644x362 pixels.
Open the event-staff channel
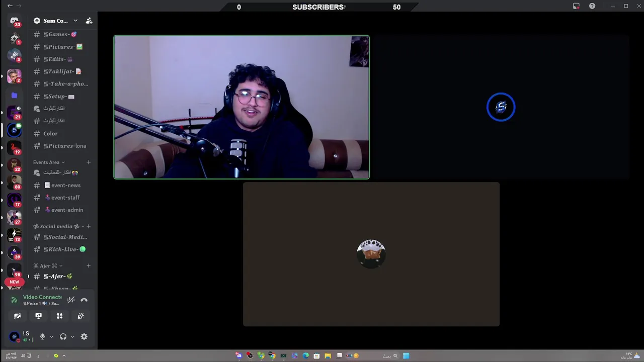(62, 198)
